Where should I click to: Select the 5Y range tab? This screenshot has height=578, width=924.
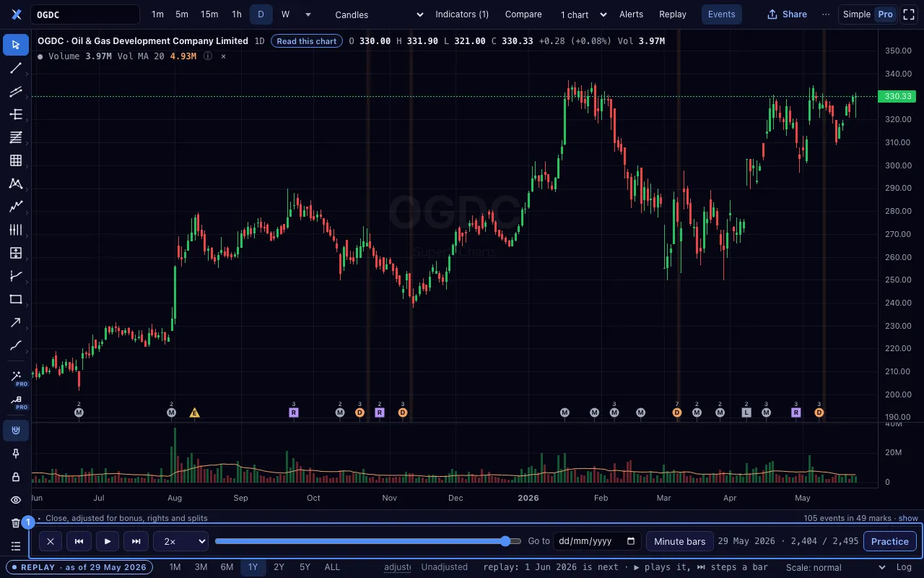tap(305, 567)
